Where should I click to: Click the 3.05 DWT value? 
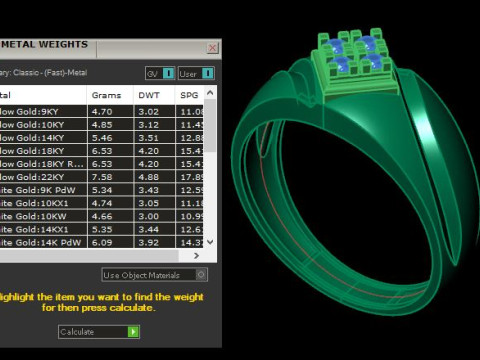[149, 203]
